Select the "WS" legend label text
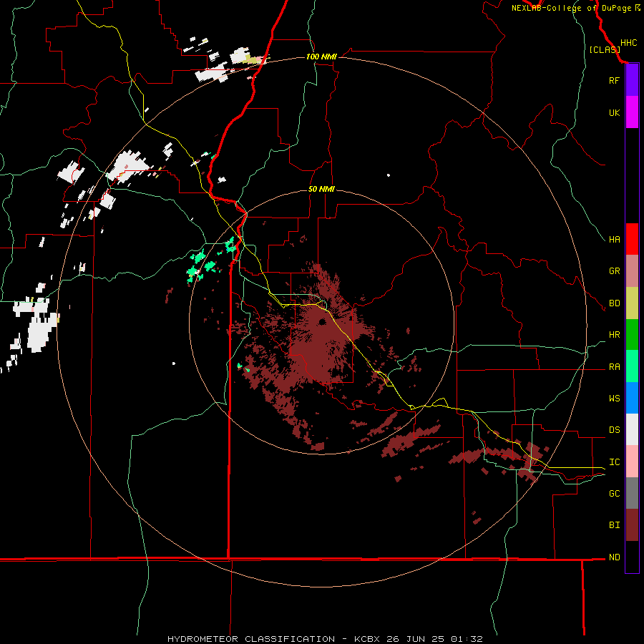The height and width of the screenshot is (644, 644). tap(614, 399)
